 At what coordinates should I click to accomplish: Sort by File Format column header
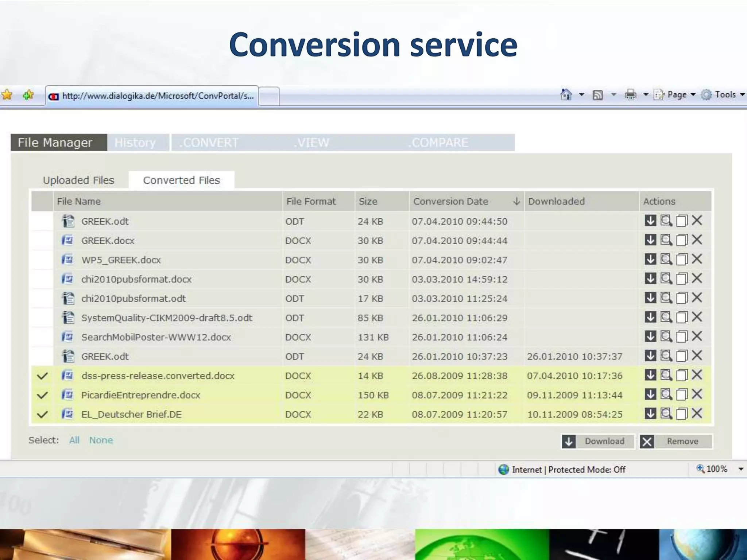pos(319,201)
